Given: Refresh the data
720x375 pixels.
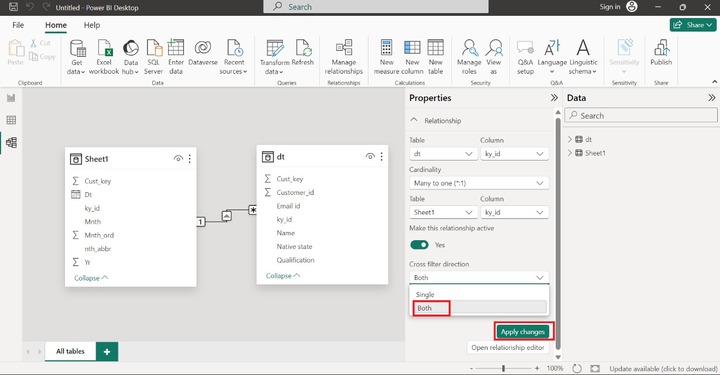Looking at the screenshot, I should pos(303,53).
